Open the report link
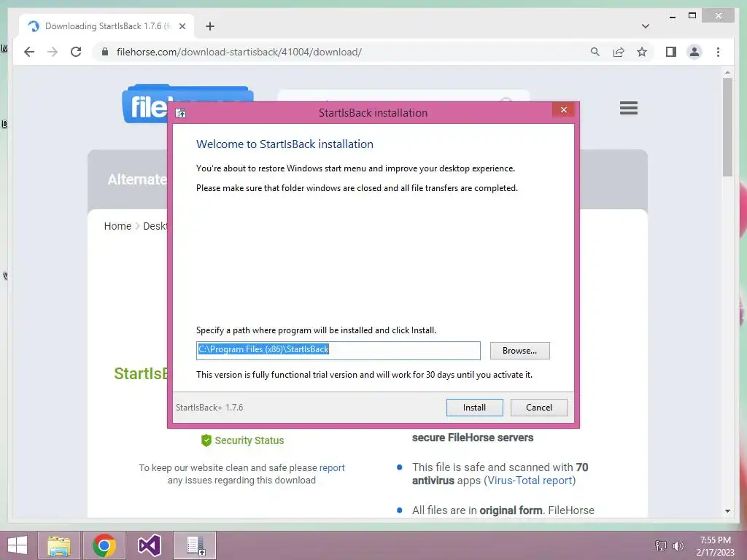The image size is (747, 560). pos(332,467)
